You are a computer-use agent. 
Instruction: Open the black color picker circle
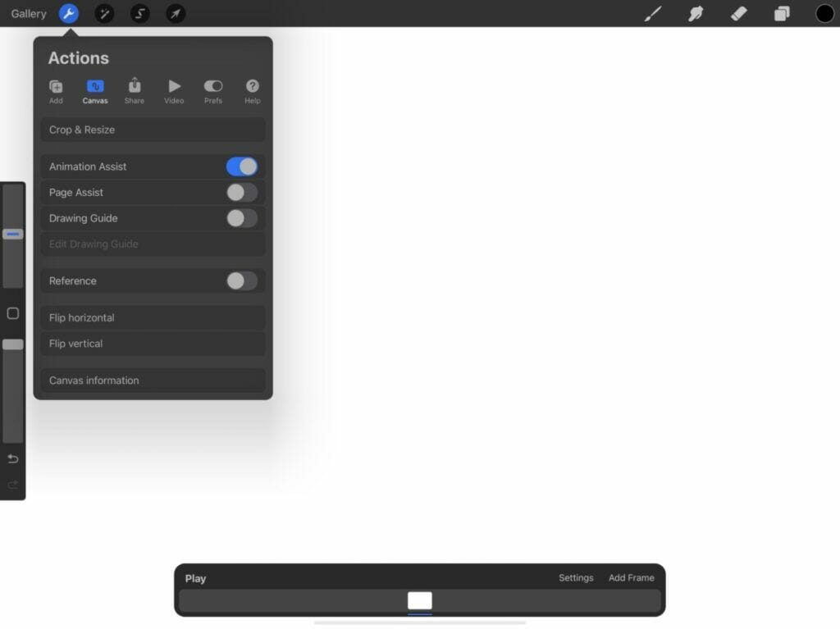point(824,13)
